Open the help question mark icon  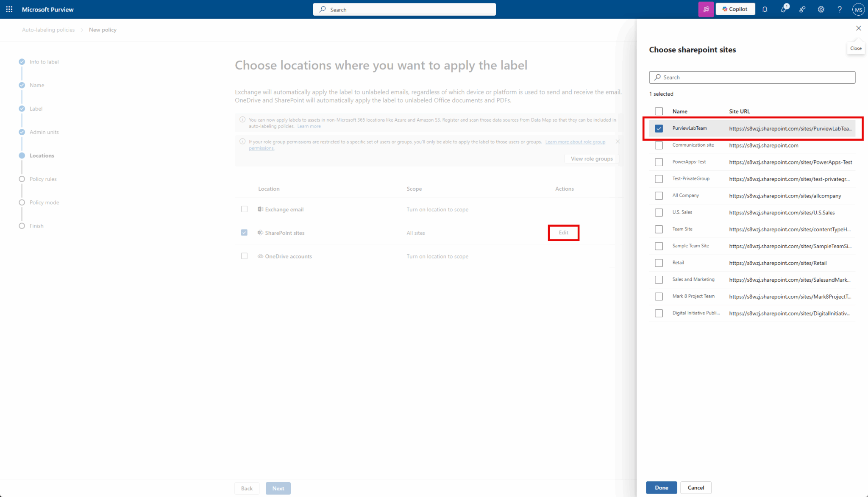pyautogui.click(x=840, y=9)
